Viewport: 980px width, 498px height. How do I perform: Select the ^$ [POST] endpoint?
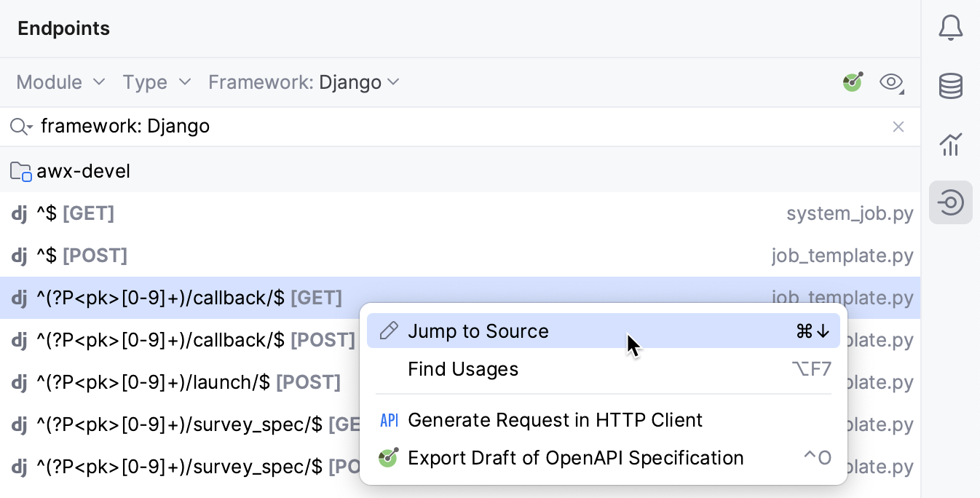(x=460, y=256)
